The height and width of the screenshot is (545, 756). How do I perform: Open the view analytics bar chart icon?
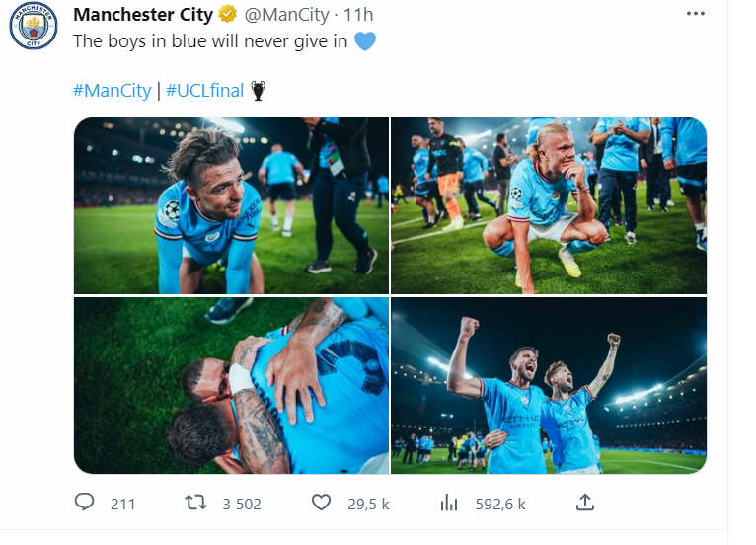click(449, 503)
